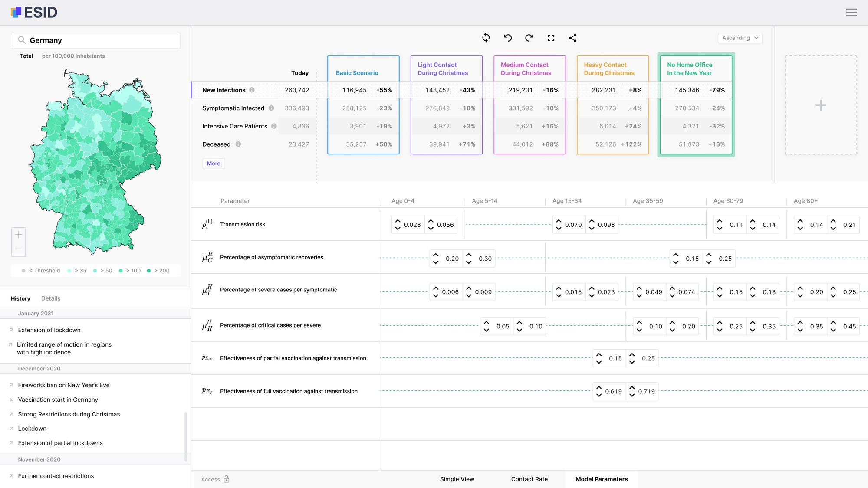Open the Ascending sort dropdown

pyautogui.click(x=740, y=38)
